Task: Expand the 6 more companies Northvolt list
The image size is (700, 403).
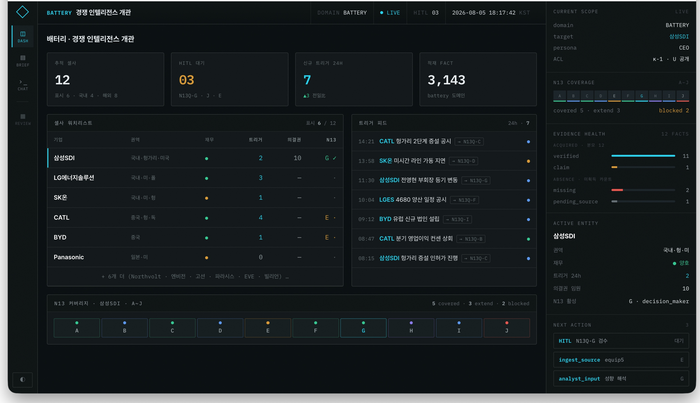Action: (195, 277)
